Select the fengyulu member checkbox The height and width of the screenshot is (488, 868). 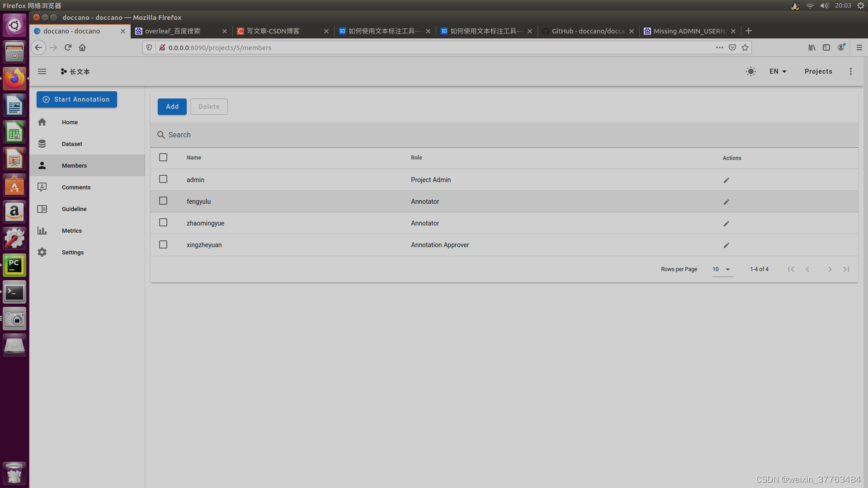tap(163, 201)
